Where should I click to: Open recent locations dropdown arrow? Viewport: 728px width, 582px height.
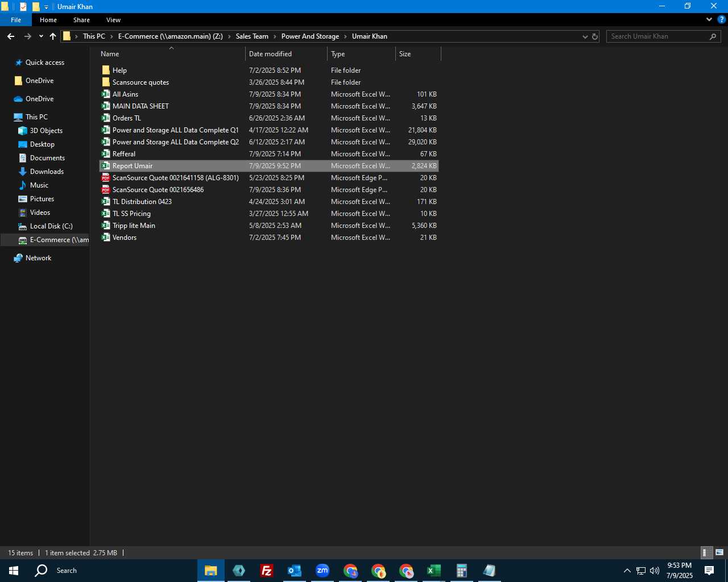point(41,36)
